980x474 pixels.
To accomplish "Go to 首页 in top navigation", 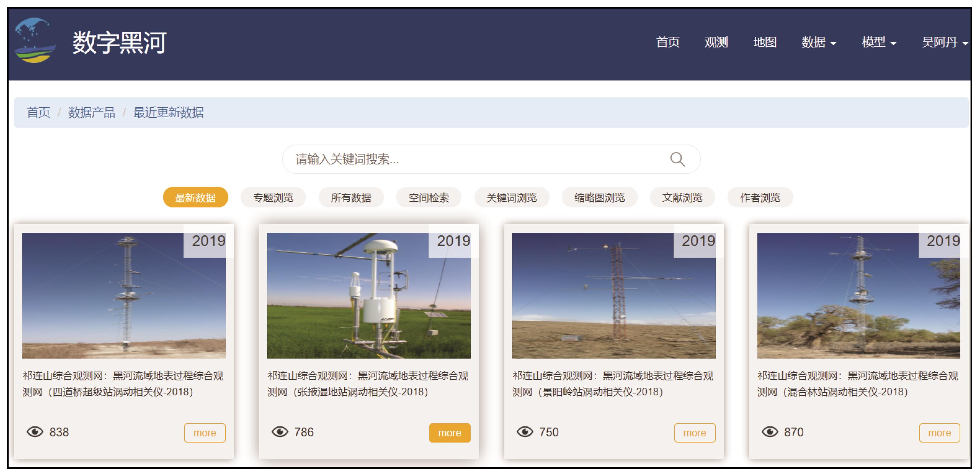I will 668,42.
